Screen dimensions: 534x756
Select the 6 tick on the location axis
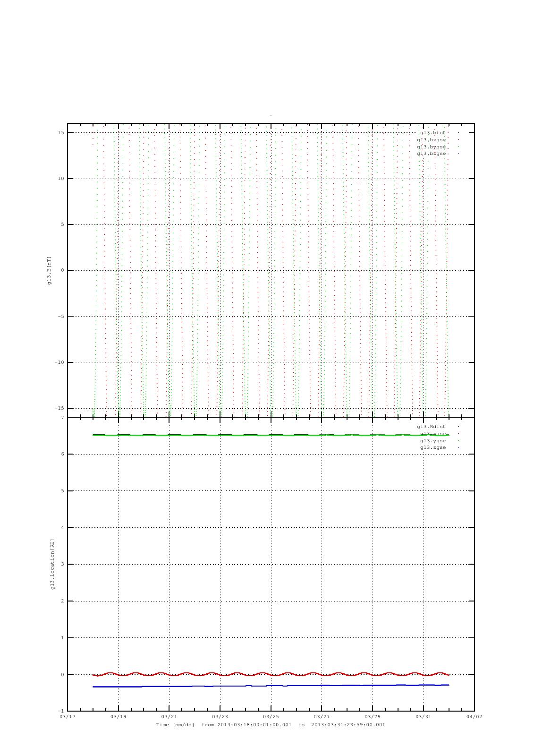(62, 454)
